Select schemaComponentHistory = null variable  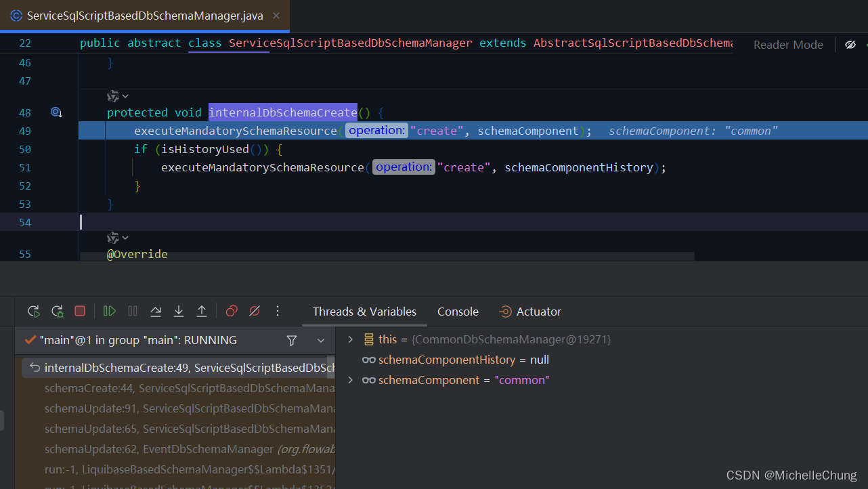pos(455,360)
